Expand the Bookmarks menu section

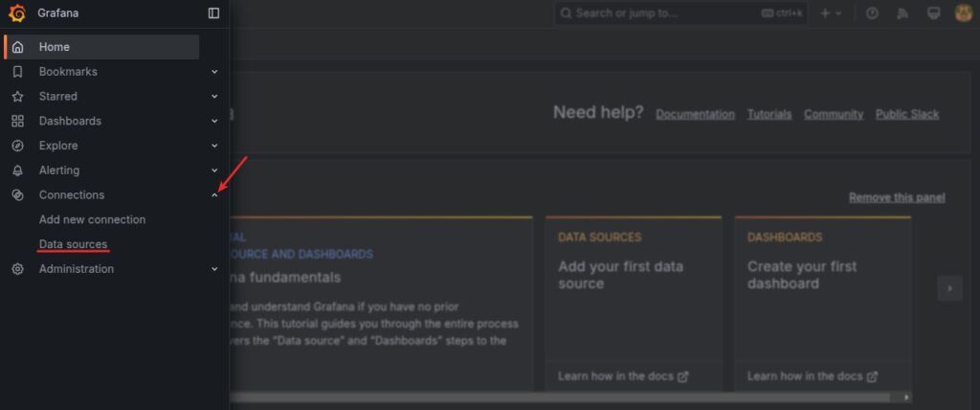pyautogui.click(x=214, y=72)
